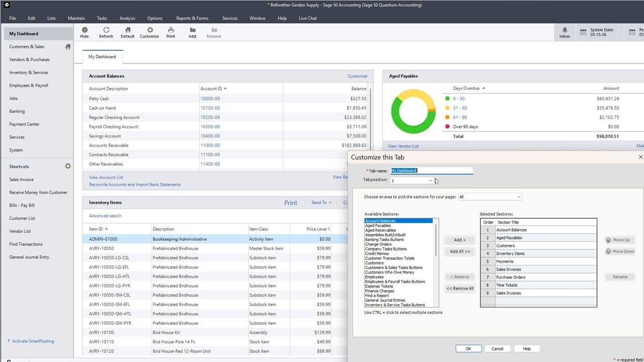
Task: Select Time Tickets in Selected Sections
Action: pos(538,285)
